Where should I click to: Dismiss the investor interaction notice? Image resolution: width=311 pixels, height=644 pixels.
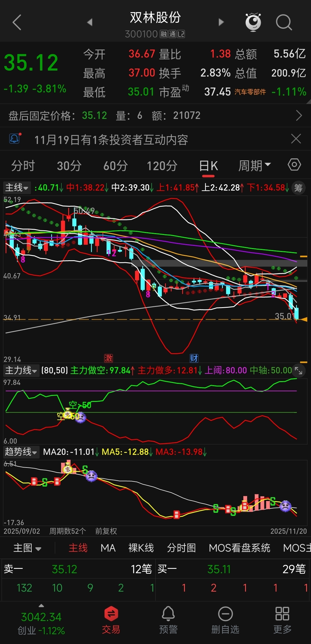click(x=296, y=139)
